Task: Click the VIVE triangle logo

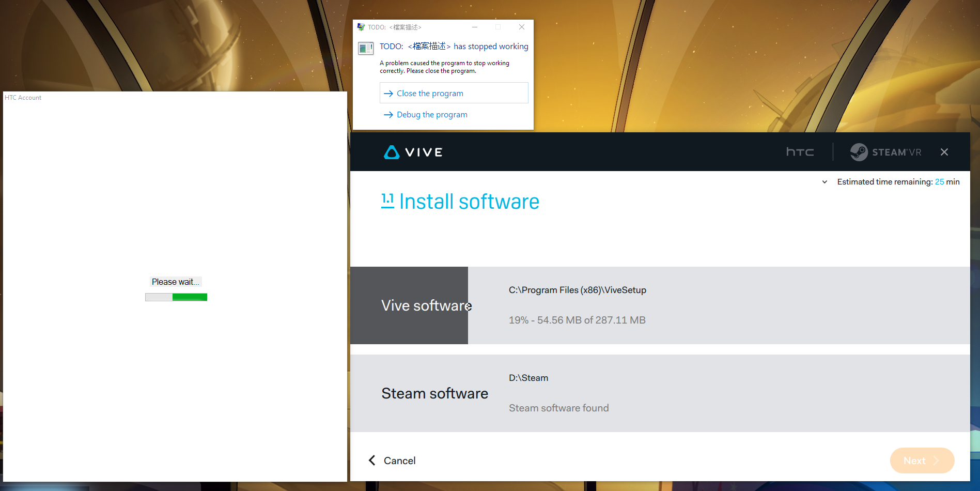Action: (x=393, y=151)
